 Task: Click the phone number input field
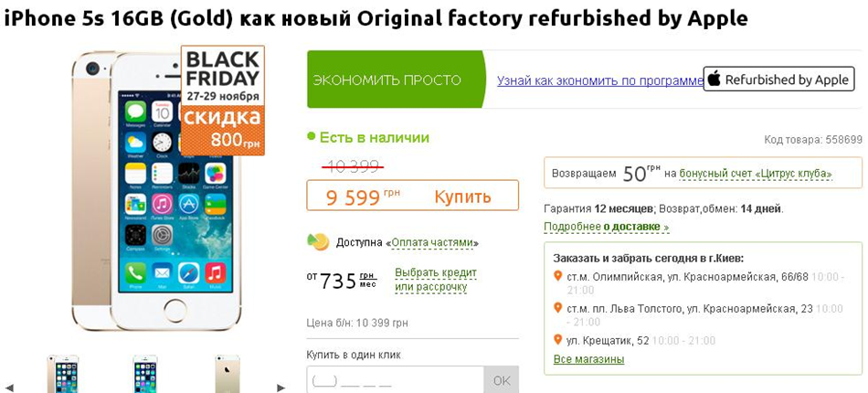pyautogui.click(x=395, y=380)
